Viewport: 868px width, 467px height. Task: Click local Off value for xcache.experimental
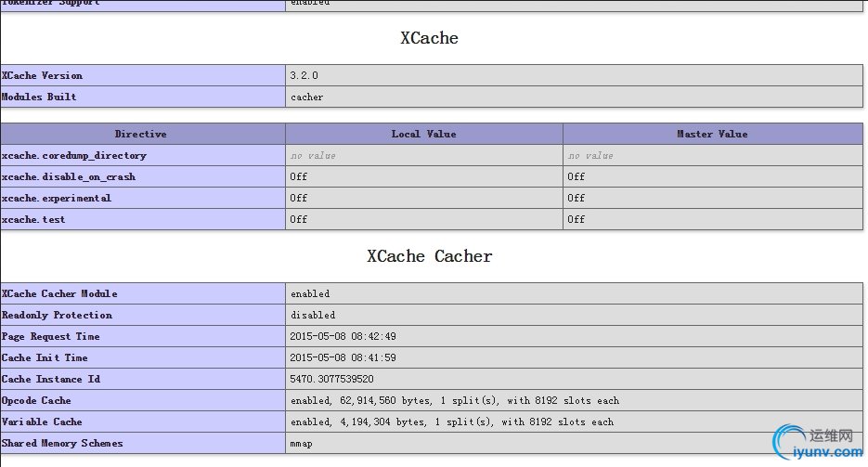click(x=298, y=198)
